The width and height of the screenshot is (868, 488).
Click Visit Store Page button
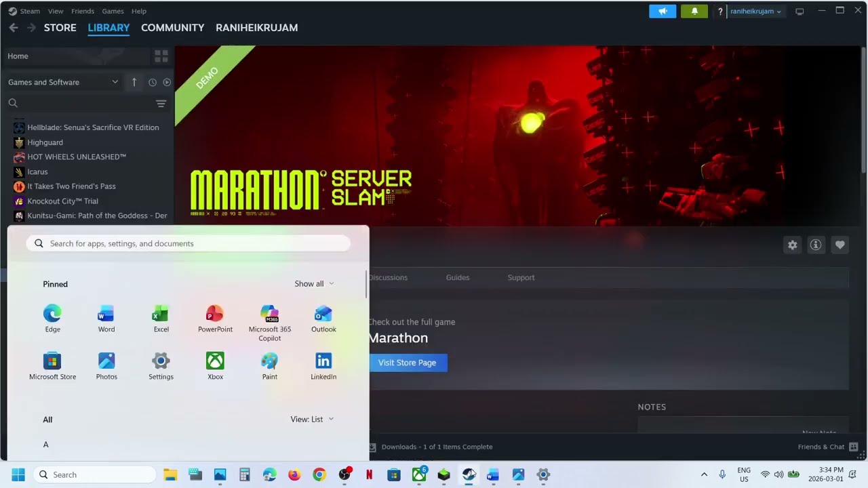[x=407, y=363]
